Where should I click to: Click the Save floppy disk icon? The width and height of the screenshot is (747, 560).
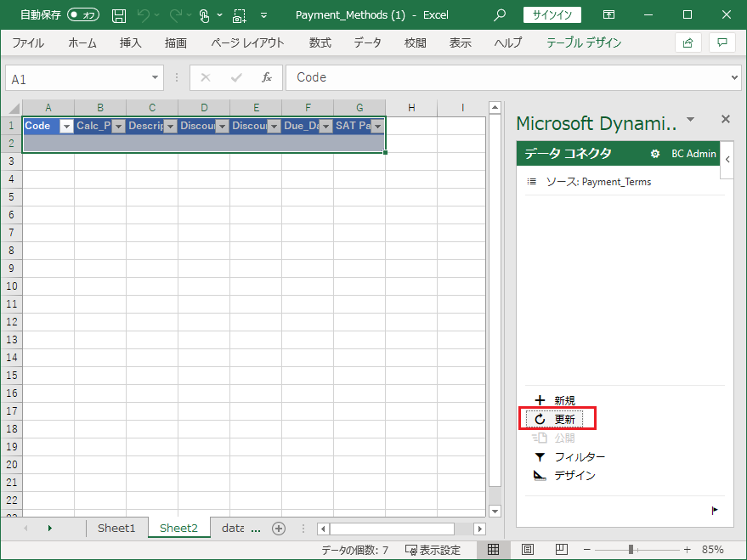[119, 15]
